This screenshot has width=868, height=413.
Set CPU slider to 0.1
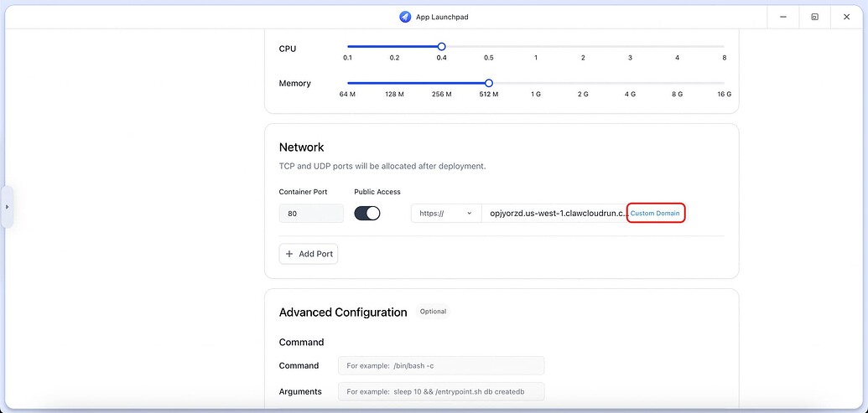click(347, 46)
